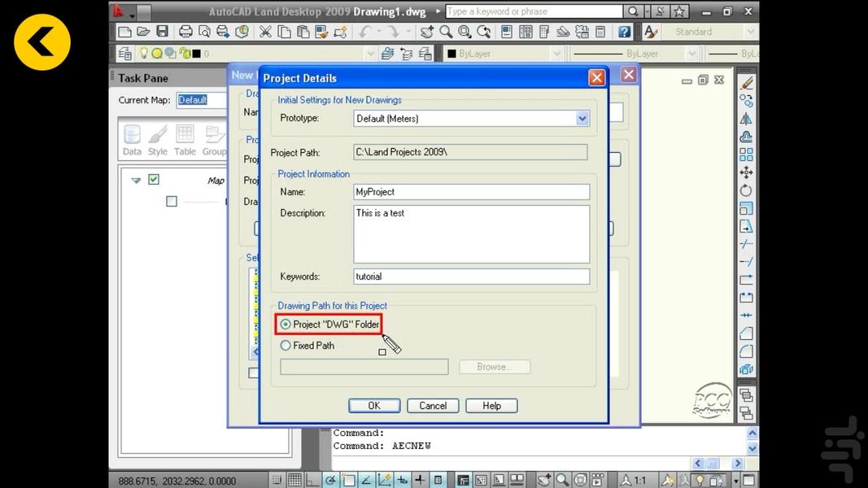868x488 pixels.
Task: Click OK in the Project Details dialog
Action: point(373,405)
